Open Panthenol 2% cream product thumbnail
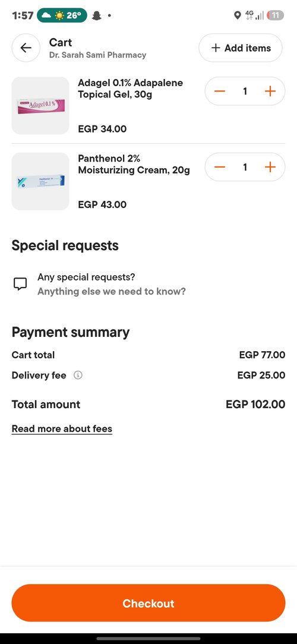The image size is (297, 644). [x=40, y=182]
